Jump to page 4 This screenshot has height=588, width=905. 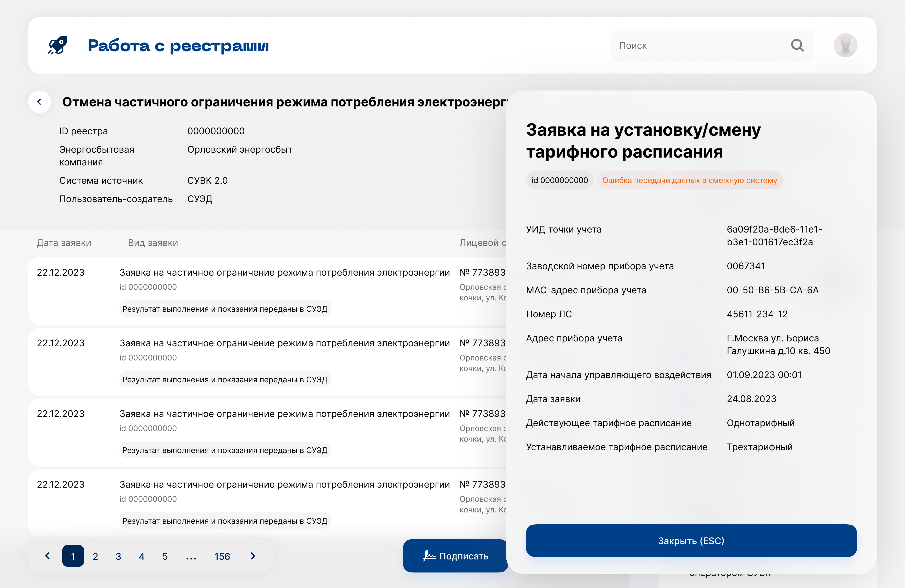141,556
